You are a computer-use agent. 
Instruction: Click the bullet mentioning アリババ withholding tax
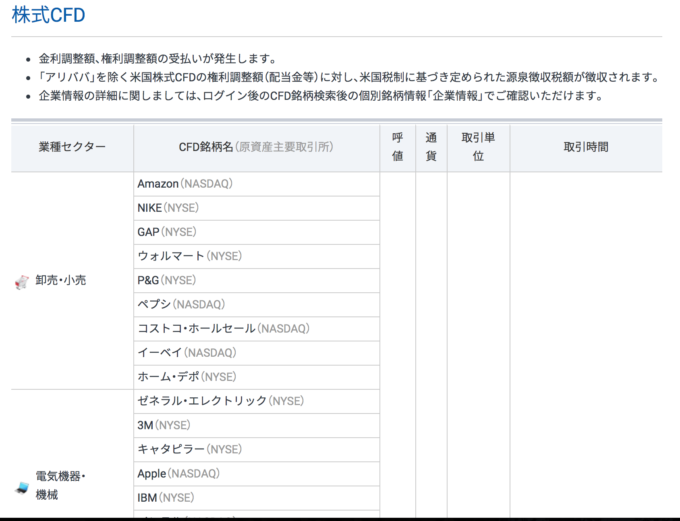pyautogui.click(x=350, y=77)
